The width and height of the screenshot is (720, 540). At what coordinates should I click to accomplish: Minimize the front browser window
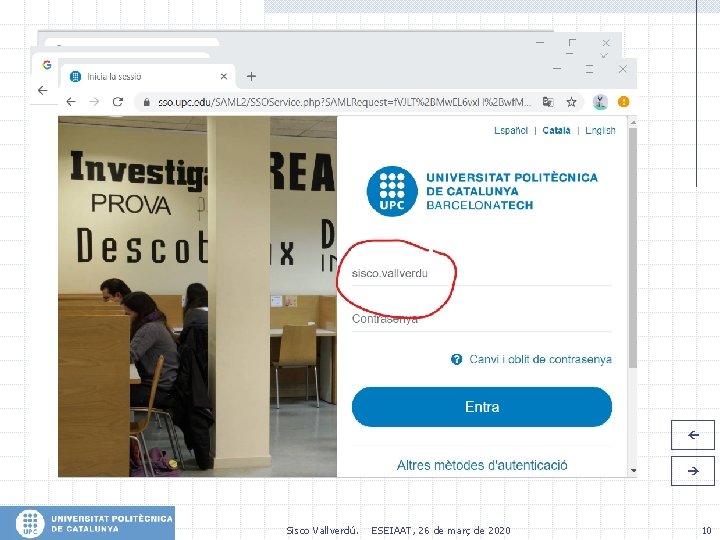tap(557, 69)
